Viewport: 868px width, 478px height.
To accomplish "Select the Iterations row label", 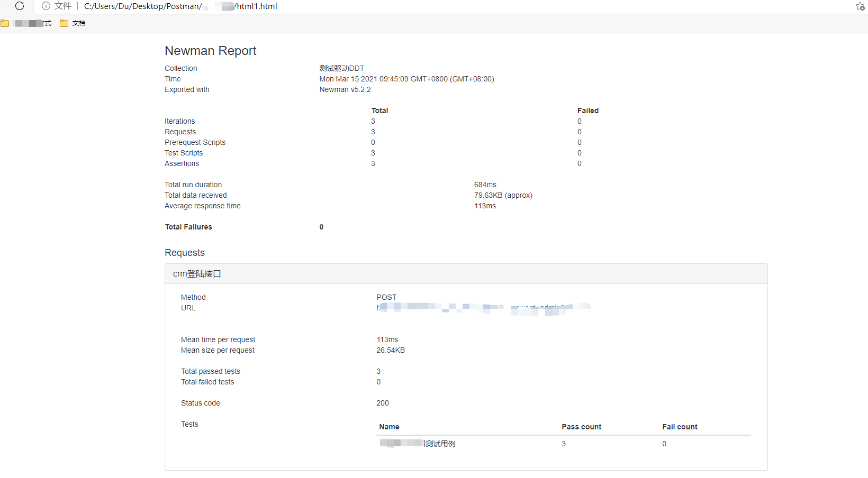I will 179,121.
